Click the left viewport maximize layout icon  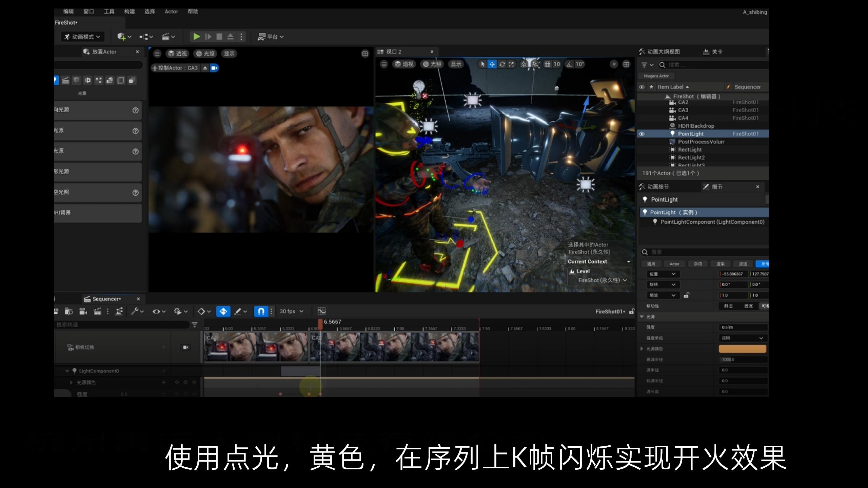(365, 54)
